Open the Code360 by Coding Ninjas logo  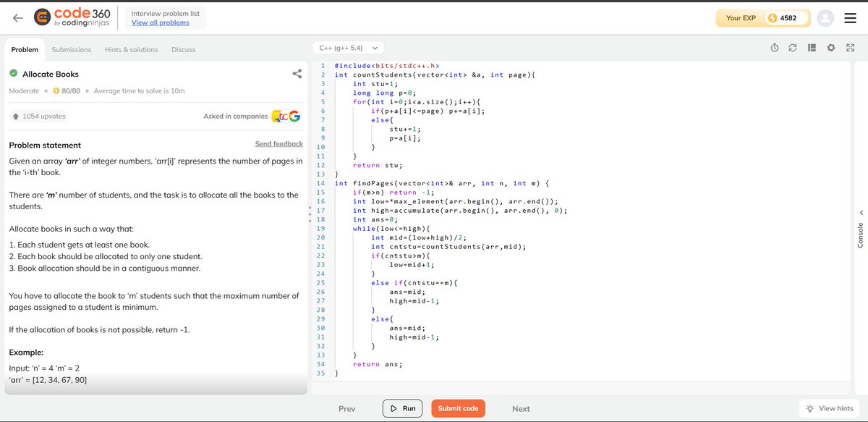point(73,18)
